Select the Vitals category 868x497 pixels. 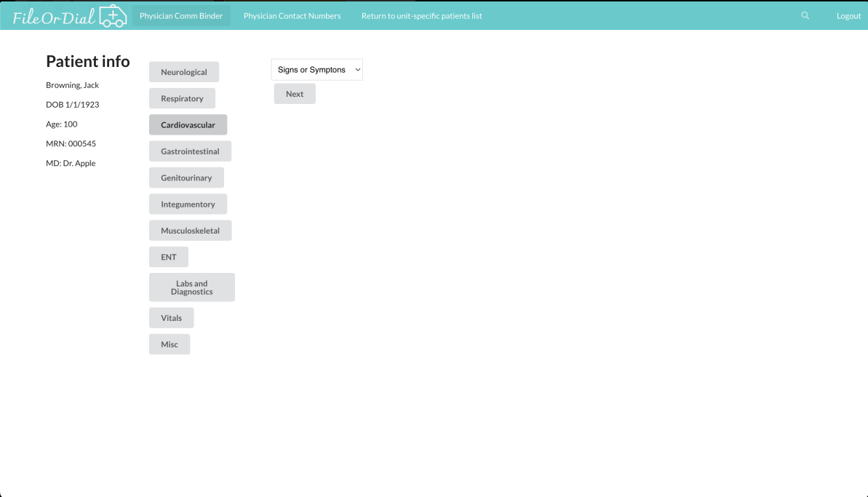click(x=171, y=317)
